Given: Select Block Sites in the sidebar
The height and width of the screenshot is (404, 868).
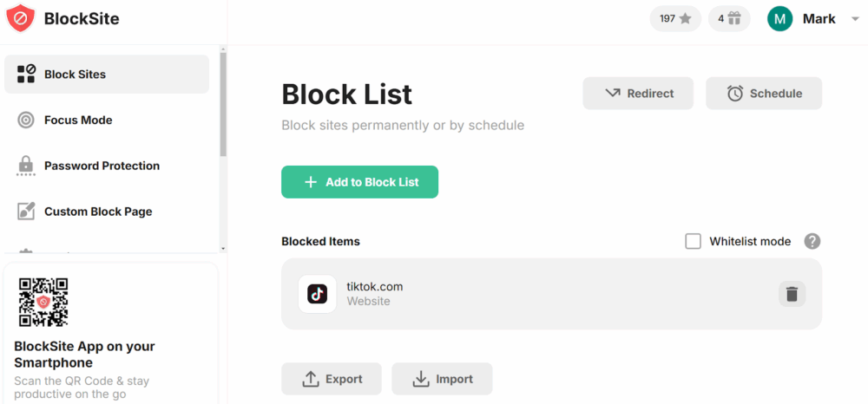Looking at the screenshot, I should click(107, 75).
